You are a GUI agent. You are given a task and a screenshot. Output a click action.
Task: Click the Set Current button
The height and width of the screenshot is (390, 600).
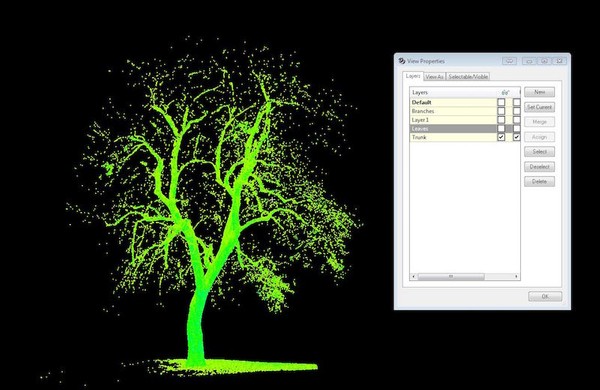pyautogui.click(x=540, y=107)
